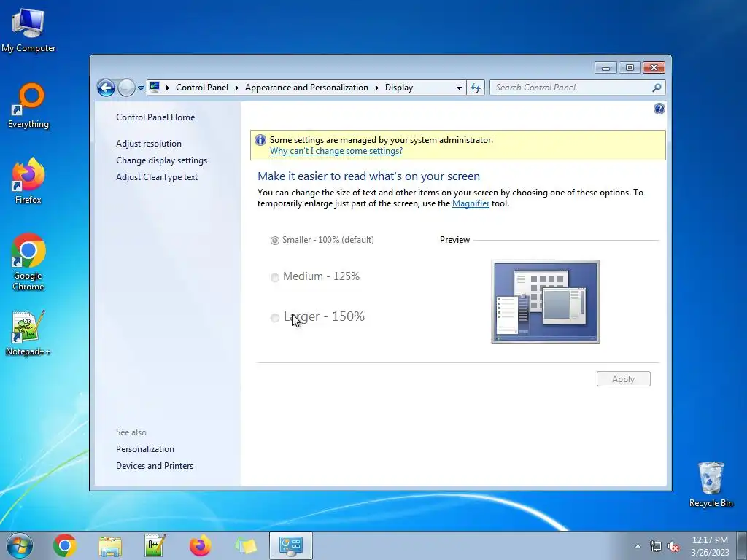
Task: Open Personalization under See also
Action: [x=145, y=449]
